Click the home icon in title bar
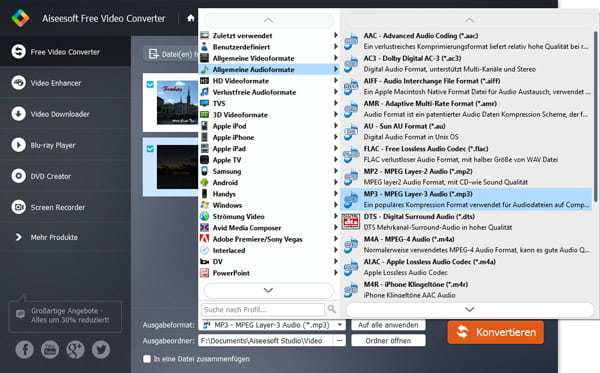600x373 pixels. [191, 18]
